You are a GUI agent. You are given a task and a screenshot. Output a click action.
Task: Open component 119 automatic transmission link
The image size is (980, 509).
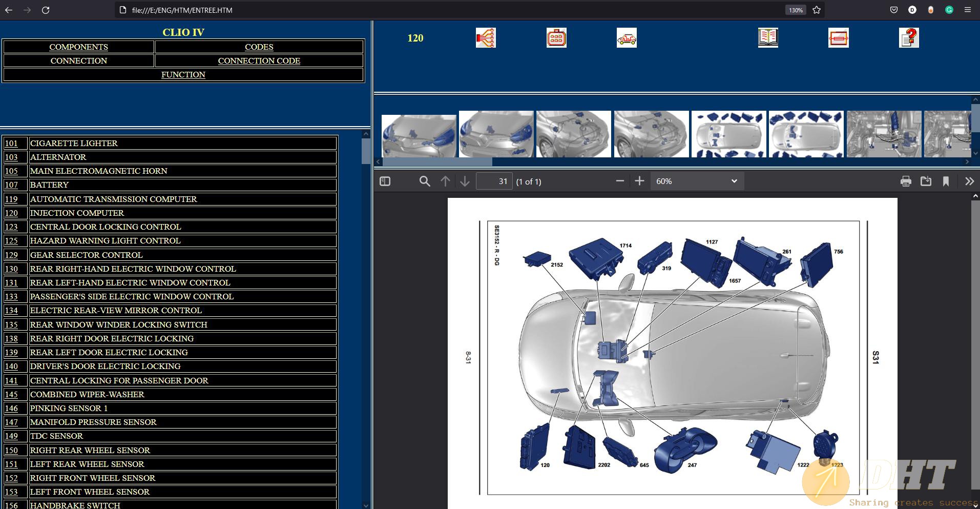[x=11, y=199]
